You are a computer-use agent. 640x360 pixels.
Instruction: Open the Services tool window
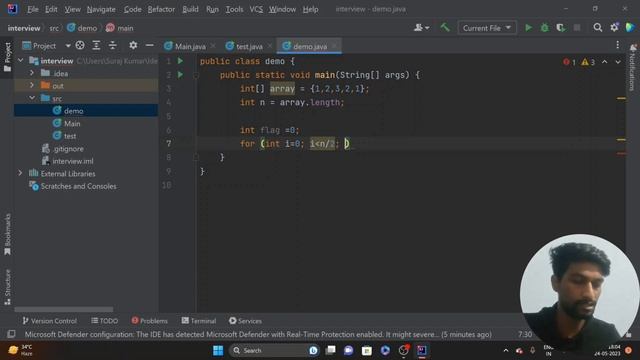coord(245,321)
